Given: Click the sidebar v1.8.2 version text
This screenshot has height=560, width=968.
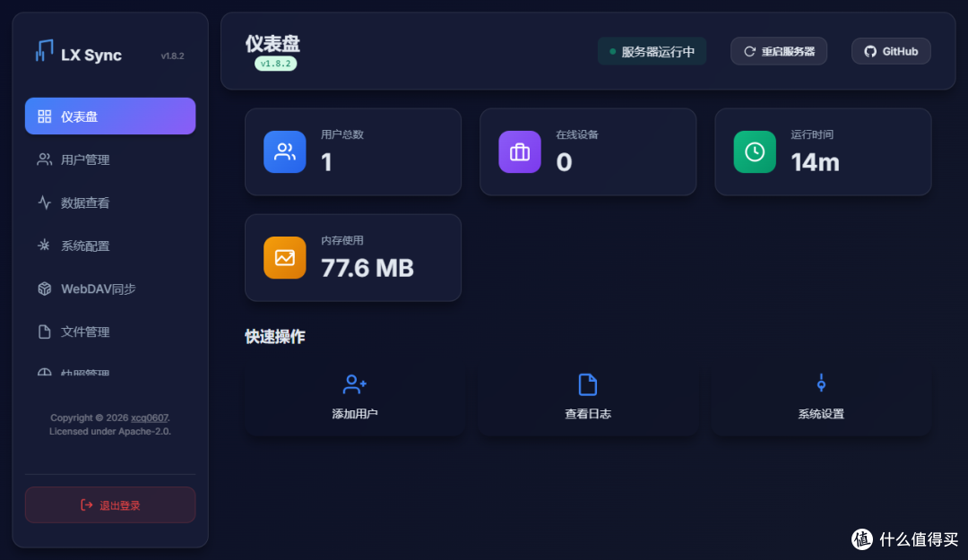Looking at the screenshot, I should tap(172, 56).
